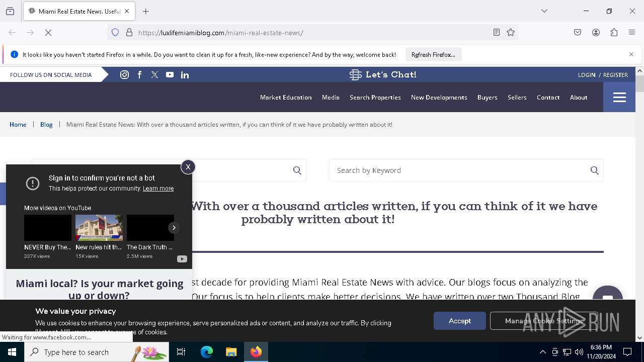Open Firefox extensions icon
Image resolution: width=644 pixels, height=362 pixels.
coord(614,33)
